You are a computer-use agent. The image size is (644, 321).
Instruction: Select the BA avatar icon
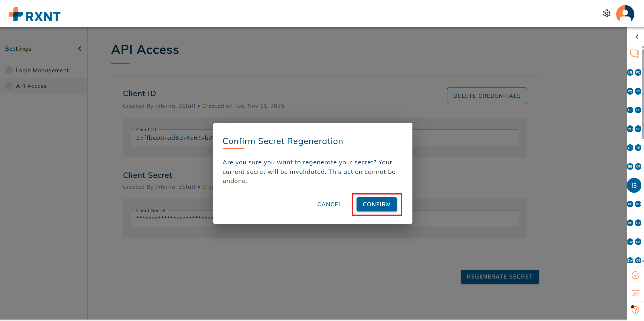pyautogui.click(x=638, y=242)
